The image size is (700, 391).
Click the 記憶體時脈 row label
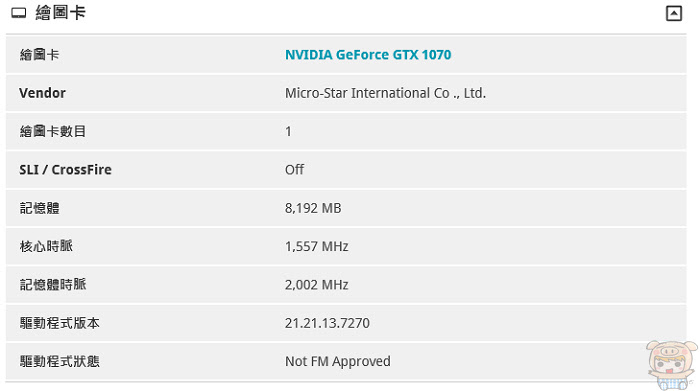click(x=53, y=284)
